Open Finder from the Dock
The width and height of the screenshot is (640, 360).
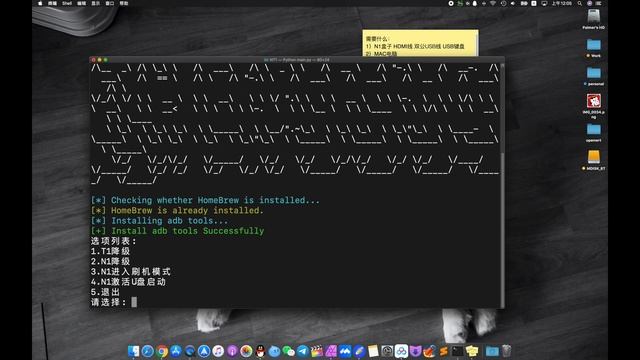pyautogui.click(x=133, y=351)
